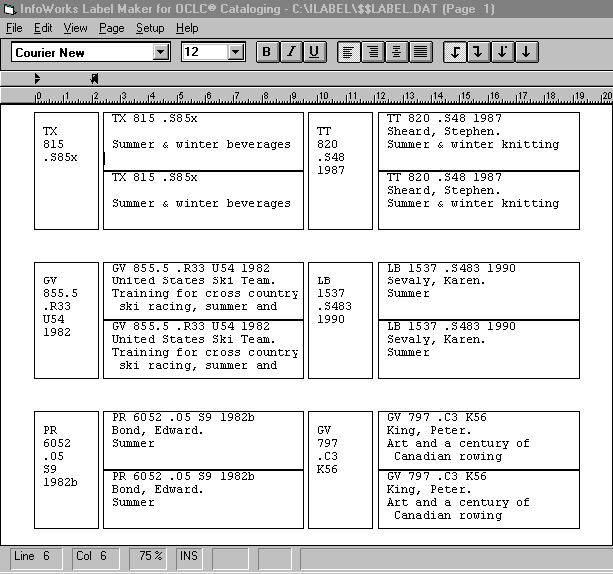This screenshot has width=613, height=574.
Task: Toggle italic formatting button
Action: pyautogui.click(x=290, y=52)
